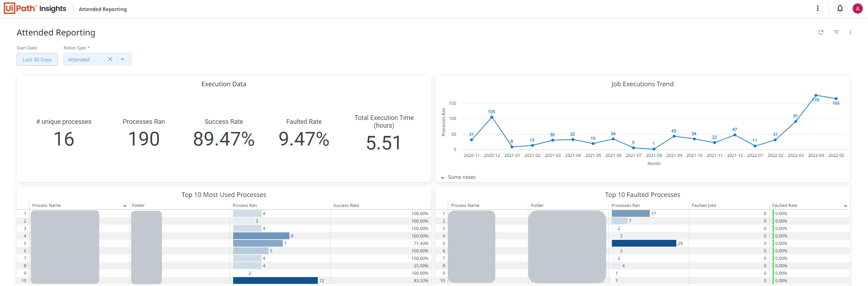
Task: Open the Robot Type dropdown arrow
Action: pos(123,59)
